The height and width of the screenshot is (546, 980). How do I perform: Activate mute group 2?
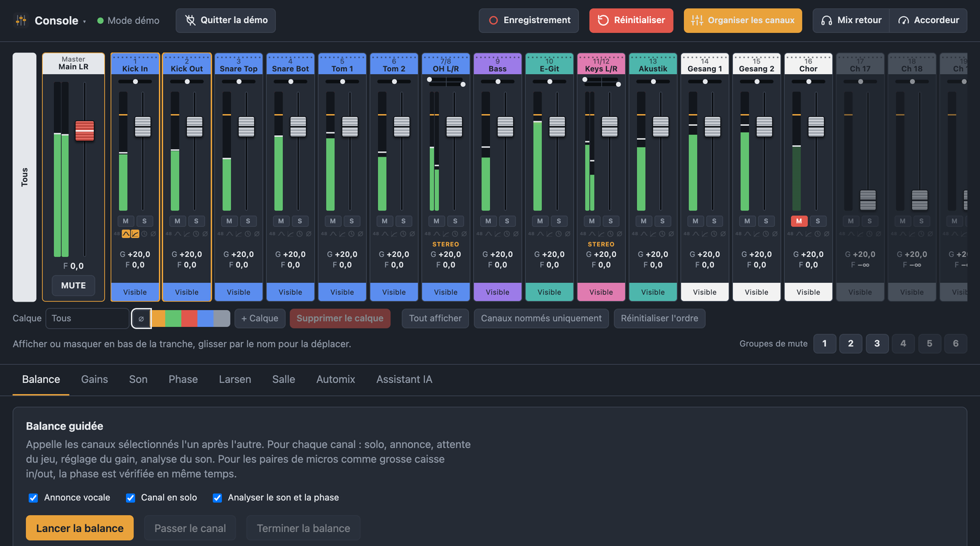click(850, 344)
